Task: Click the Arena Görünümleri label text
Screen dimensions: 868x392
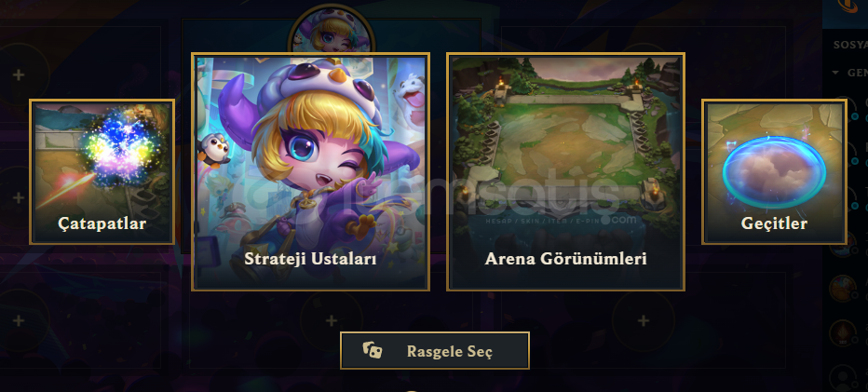Action: click(x=565, y=259)
